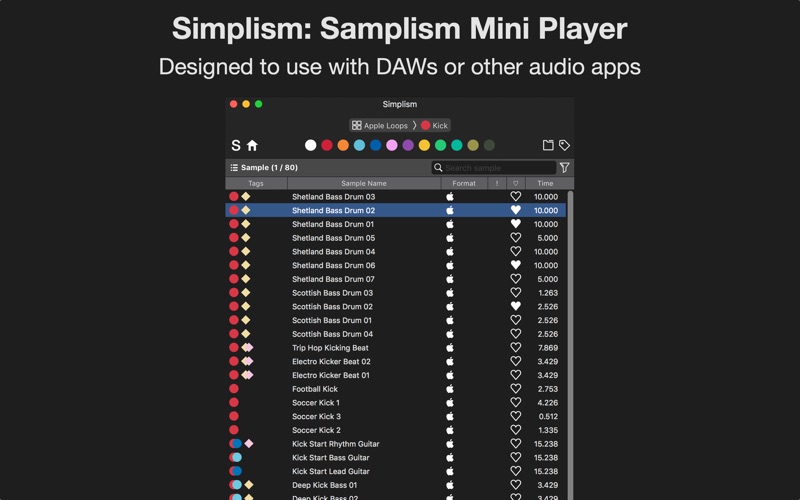
Task: Select the purple color tag swatch
Action: [408, 145]
